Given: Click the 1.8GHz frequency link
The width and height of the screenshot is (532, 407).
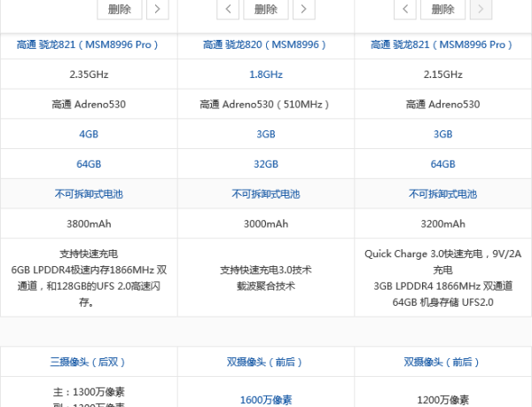Looking at the screenshot, I should 266,74.
